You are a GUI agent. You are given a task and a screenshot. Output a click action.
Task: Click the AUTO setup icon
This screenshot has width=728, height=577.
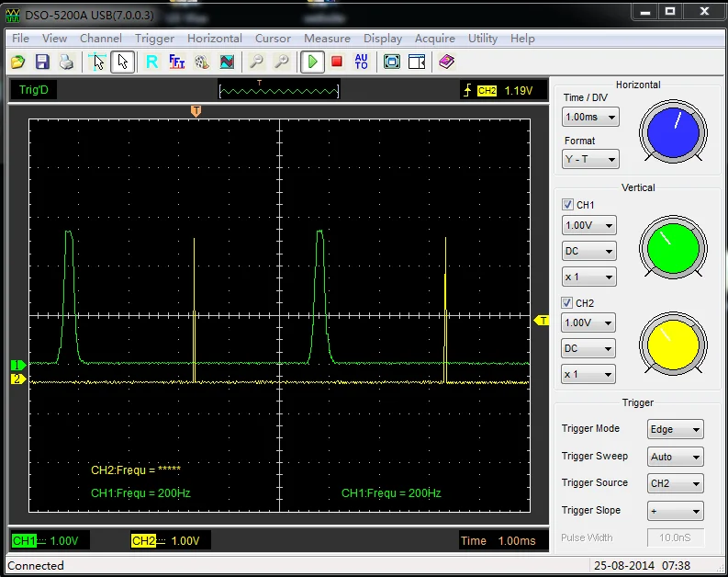pyautogui.click(x=361, y=62)
